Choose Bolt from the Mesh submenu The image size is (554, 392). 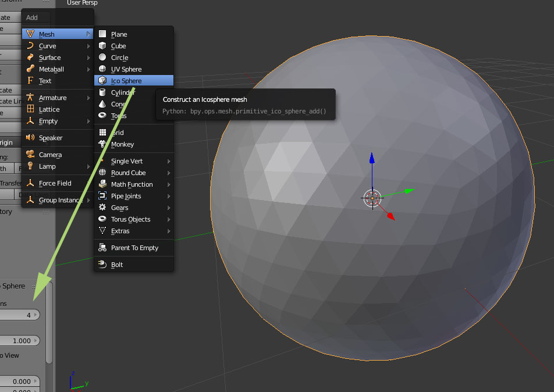pos(134,265)
